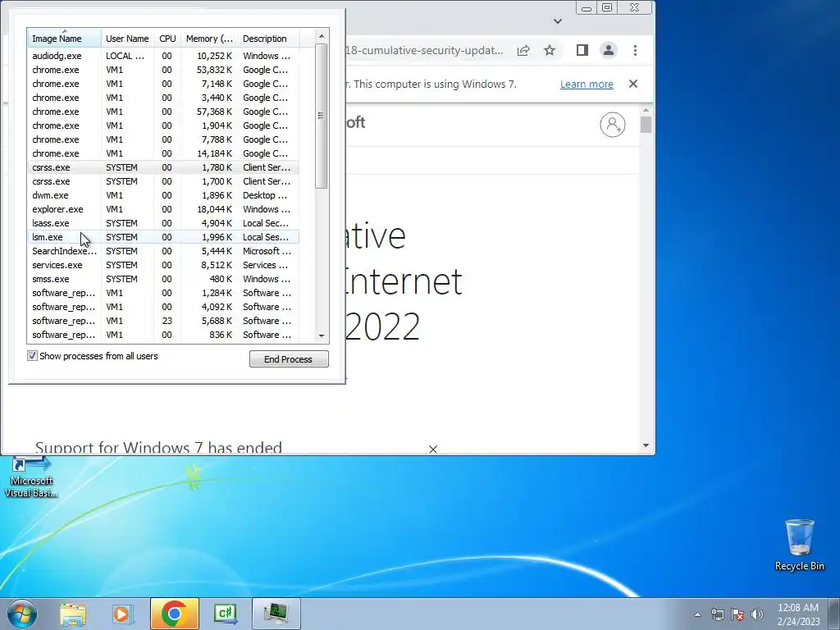The width and height of the screenshot is (840, 630).
Task: Select csrss.exe using 1,780 K memory
Action: click(163, 167)
